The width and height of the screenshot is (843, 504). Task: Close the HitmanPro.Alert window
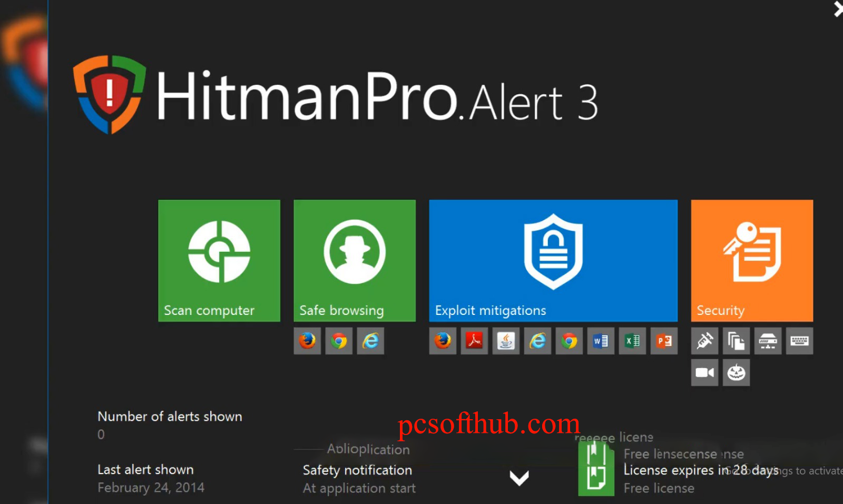838,9
